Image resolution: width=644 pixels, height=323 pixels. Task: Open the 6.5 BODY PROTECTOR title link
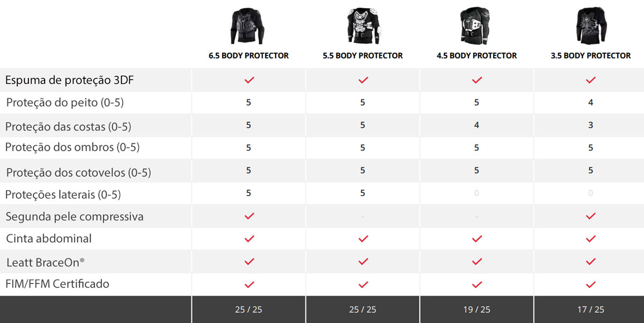[248, 55]
